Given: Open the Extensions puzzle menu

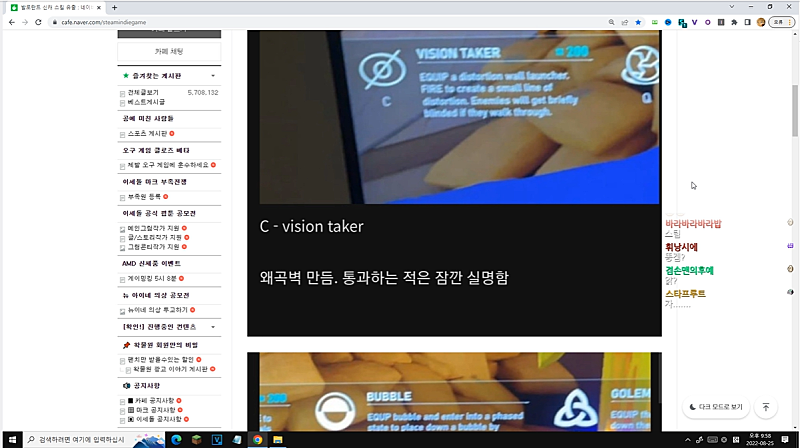Looking at the screenshot, I should (734, 22).
